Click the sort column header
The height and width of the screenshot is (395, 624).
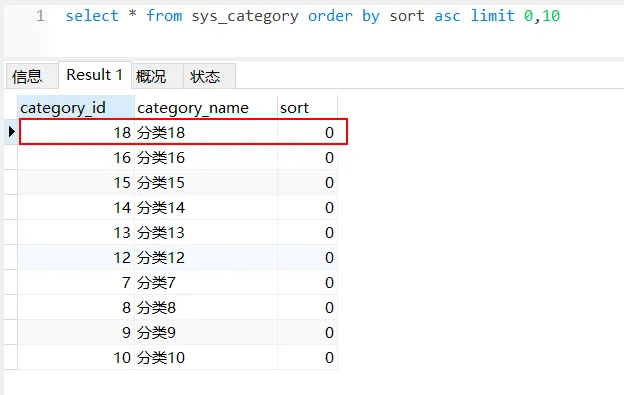[307, 108]
